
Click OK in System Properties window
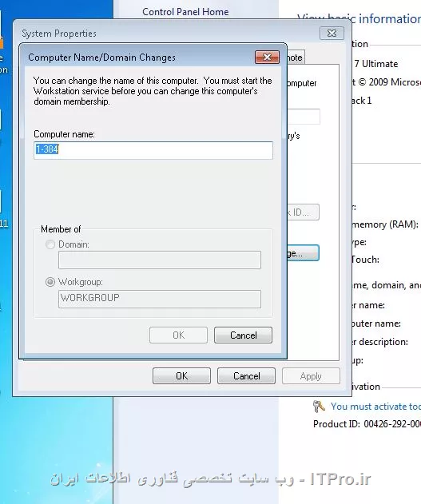(x=181, y=375)
